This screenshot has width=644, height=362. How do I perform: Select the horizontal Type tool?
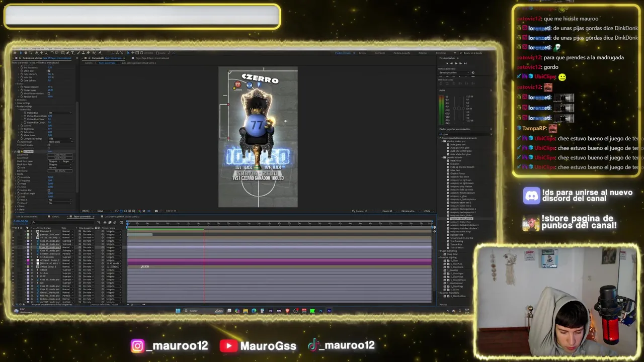coord(72,53)
